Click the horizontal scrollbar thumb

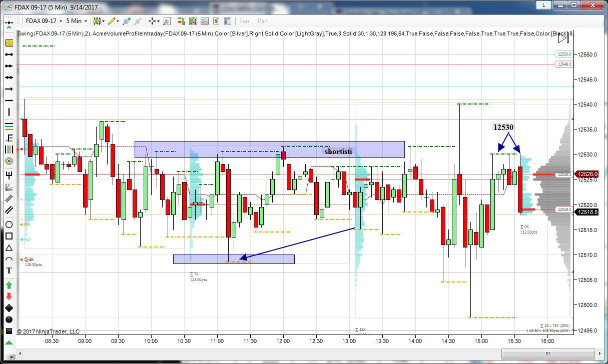click(x=548, y=353)
